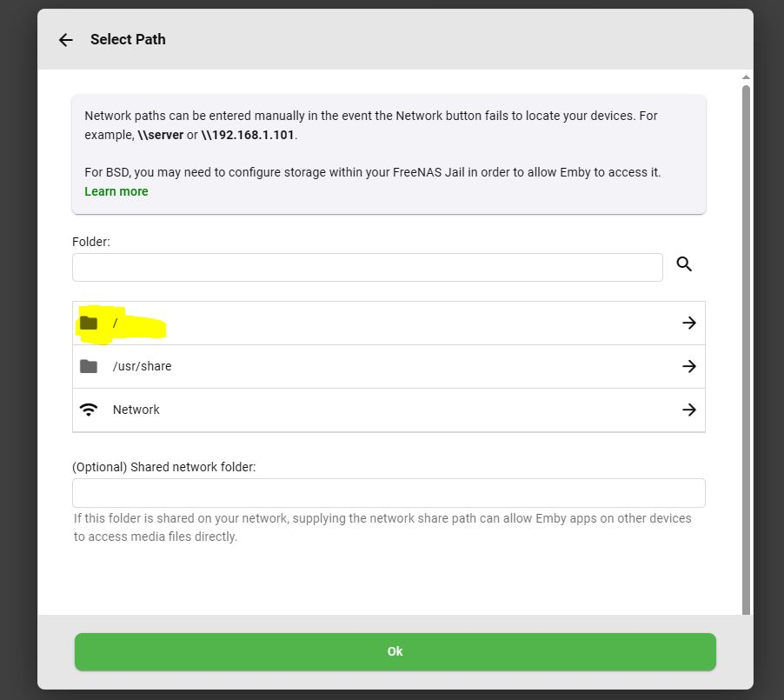
Task: Select the Network list entry
Action: [x=389, y=410]
